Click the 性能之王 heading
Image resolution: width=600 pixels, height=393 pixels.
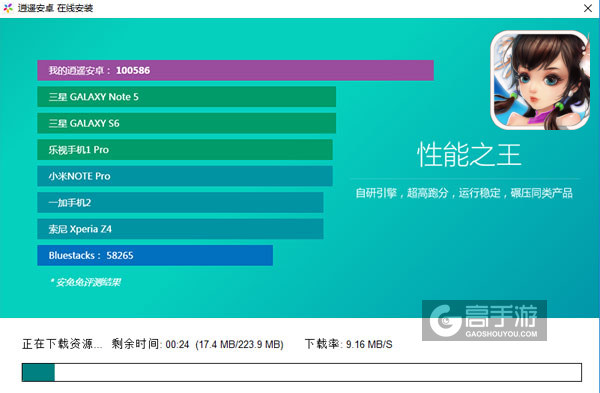click(469, 155)
